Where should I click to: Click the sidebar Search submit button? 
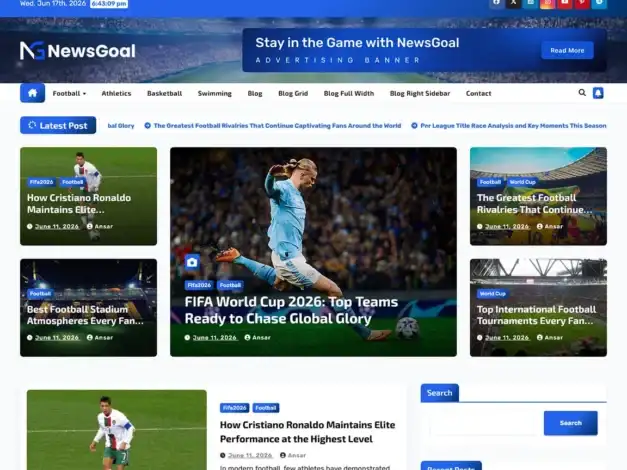coord(571,423)
